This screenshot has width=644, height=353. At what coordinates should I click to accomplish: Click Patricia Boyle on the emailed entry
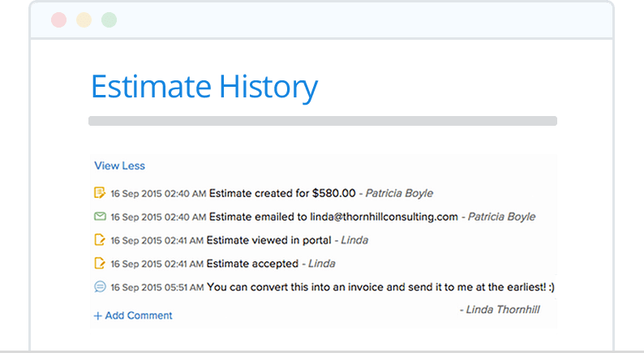click(x=501, y=217)
